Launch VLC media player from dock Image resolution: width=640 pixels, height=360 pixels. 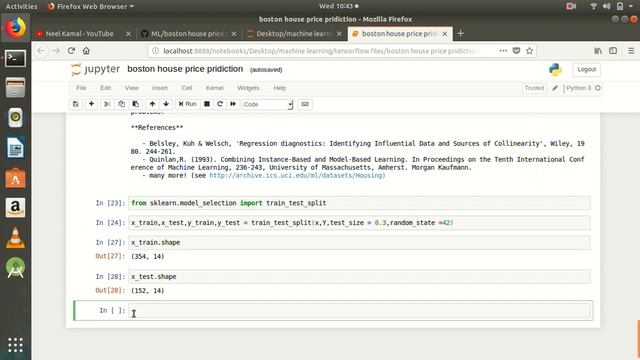16,238
